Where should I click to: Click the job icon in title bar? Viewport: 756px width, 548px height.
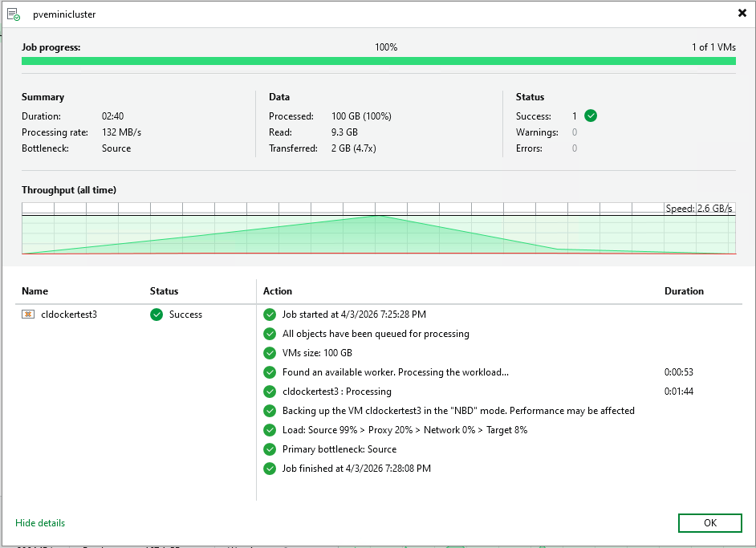click(x=14, y=14)
